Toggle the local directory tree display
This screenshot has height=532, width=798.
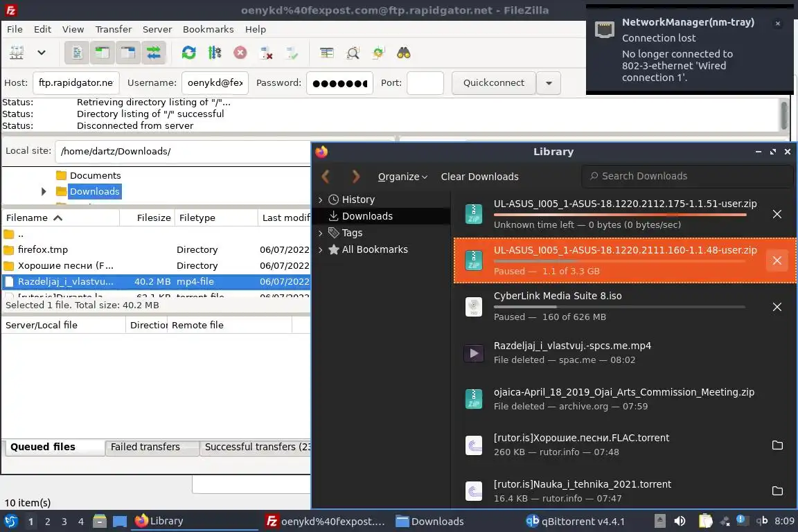103,53
